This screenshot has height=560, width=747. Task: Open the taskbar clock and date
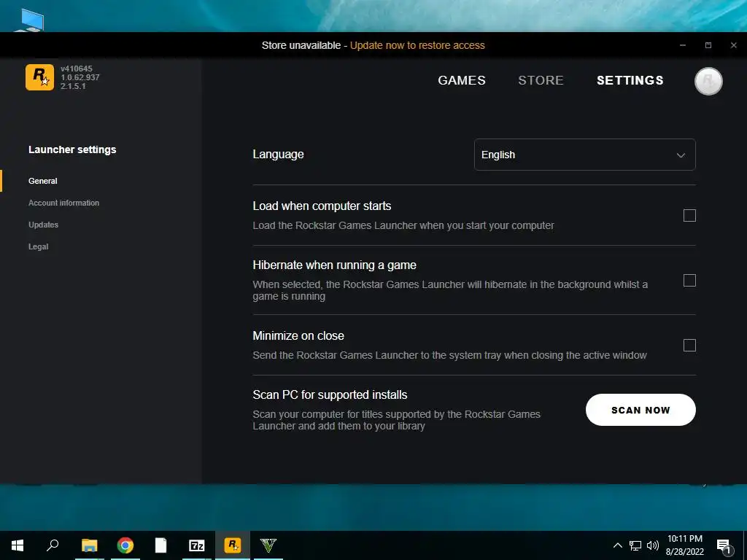click(x=684, y=545)
